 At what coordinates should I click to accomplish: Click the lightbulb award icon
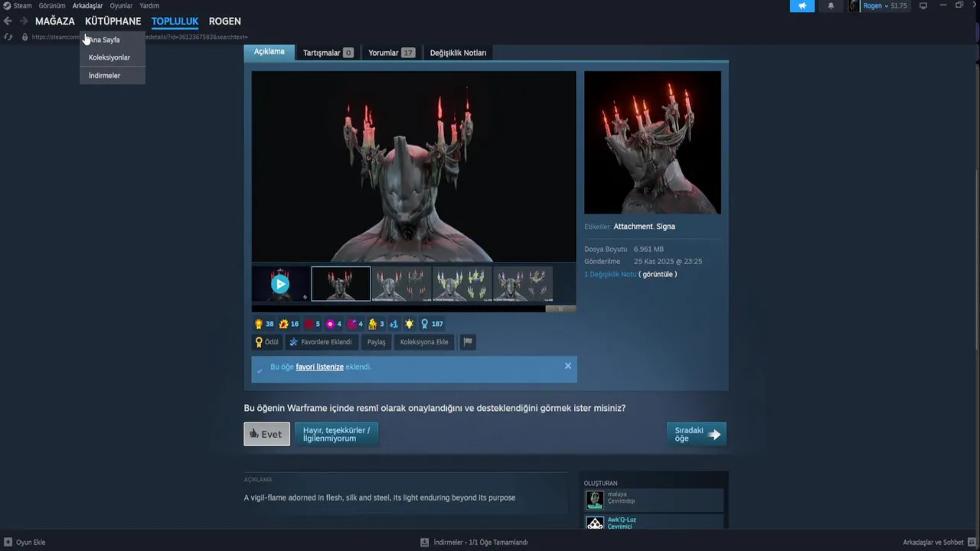(x=410, y=324)
